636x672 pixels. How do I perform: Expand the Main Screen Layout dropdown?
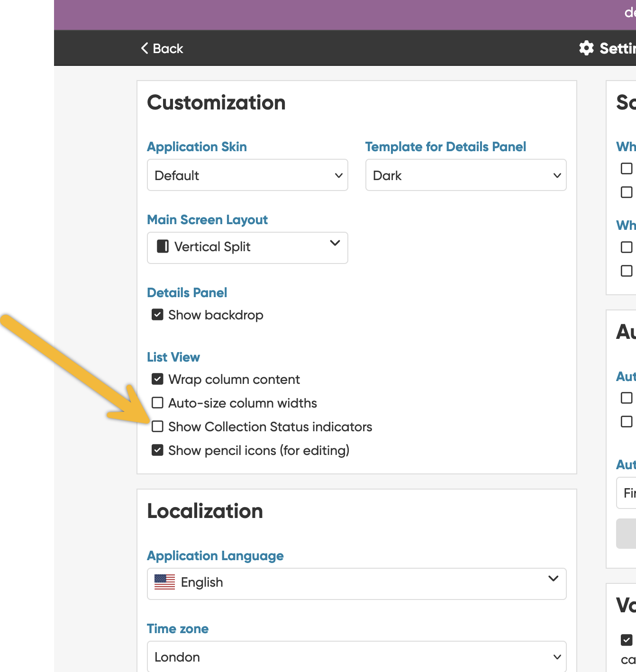click(x=247, y=247)
